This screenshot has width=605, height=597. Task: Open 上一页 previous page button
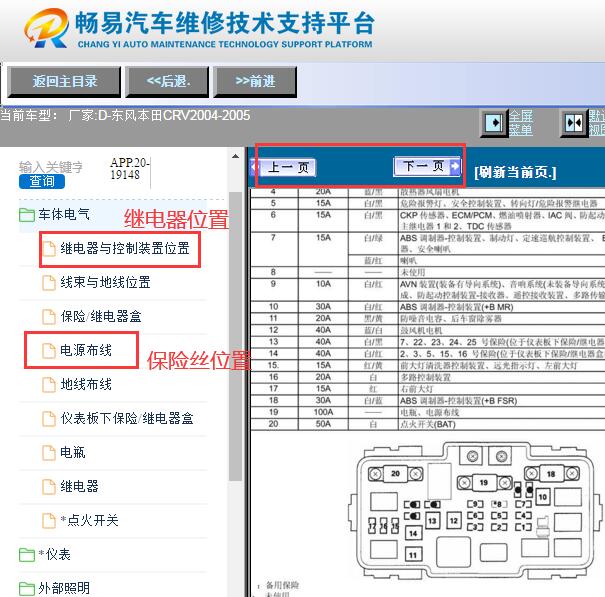[x=284, y=167]
